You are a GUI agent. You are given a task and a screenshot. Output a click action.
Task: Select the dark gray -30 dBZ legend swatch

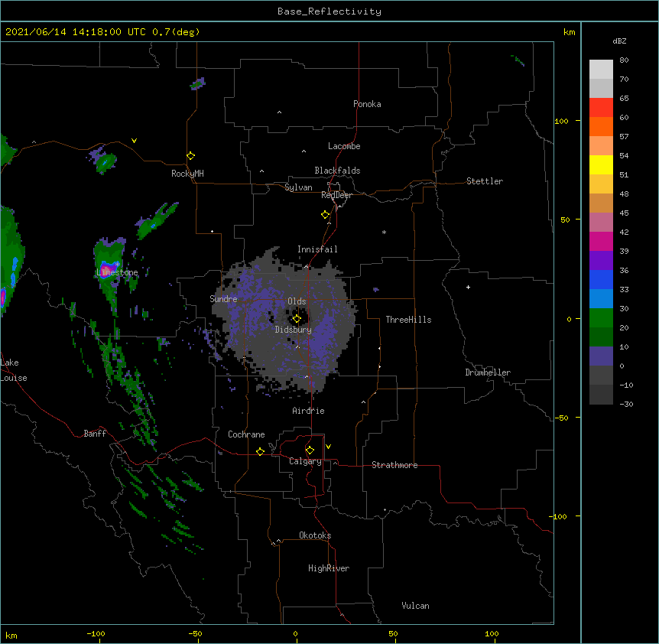point(601,395)
